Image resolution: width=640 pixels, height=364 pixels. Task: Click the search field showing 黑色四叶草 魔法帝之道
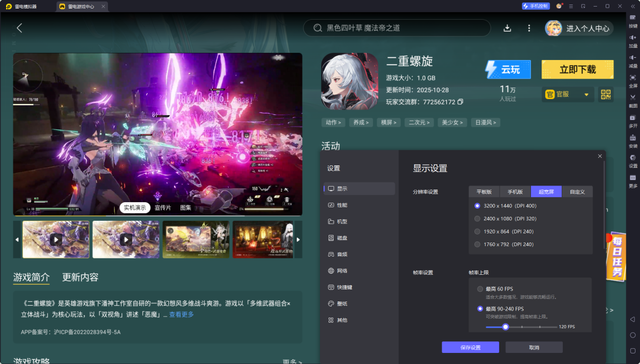[x=397, y=28]
